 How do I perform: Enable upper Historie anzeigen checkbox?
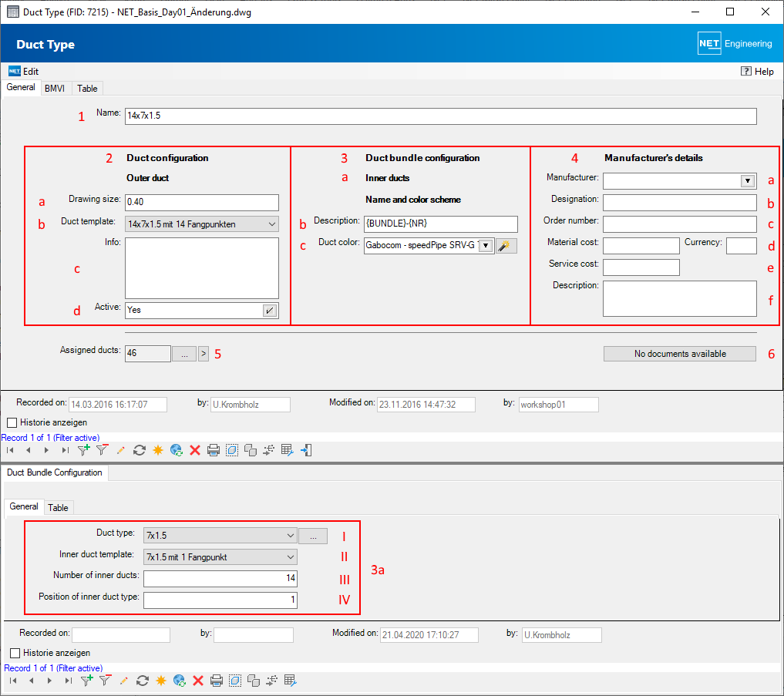(x=12, y=422)
